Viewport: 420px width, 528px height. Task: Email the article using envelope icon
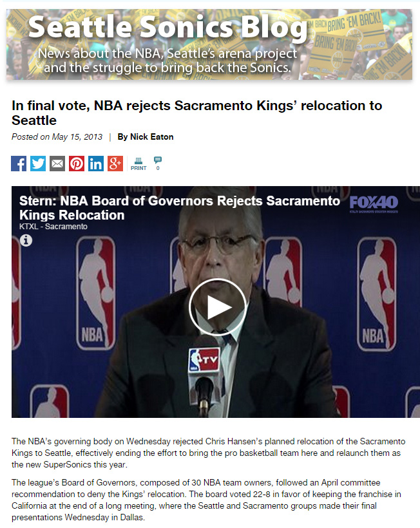click(x=57, y=164)
